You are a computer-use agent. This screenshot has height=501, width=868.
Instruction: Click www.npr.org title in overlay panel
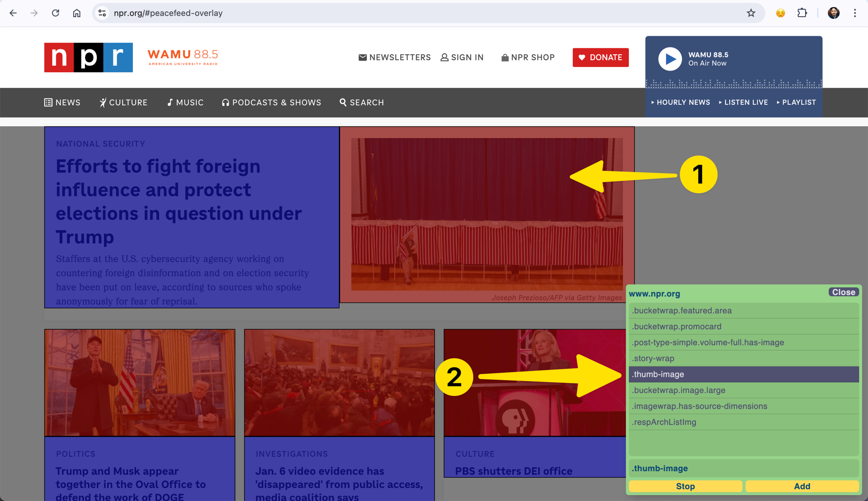tap(654, 293)
